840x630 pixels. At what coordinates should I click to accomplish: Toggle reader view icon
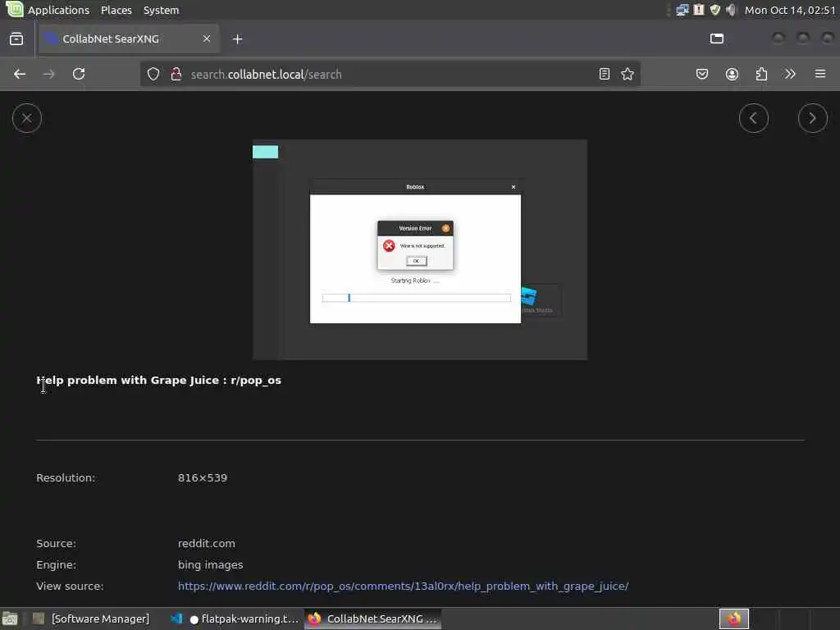point(605,74)
